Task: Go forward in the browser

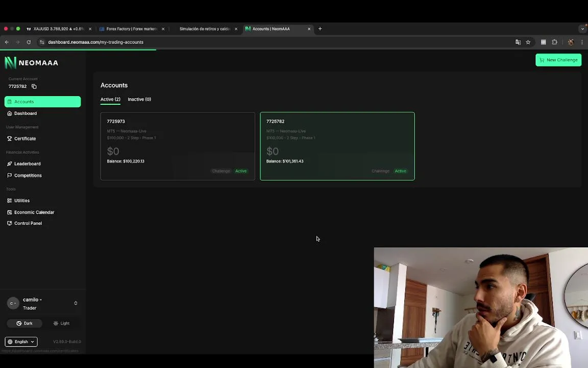Action: [18, 42]
